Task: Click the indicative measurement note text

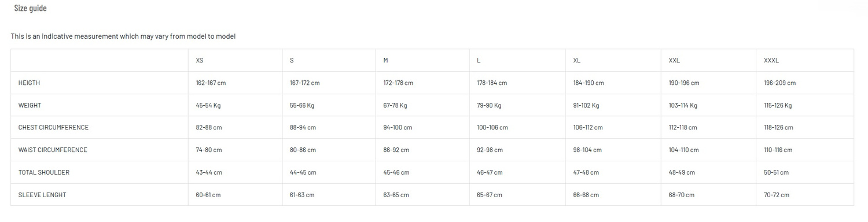Action: tap(123, 36)
